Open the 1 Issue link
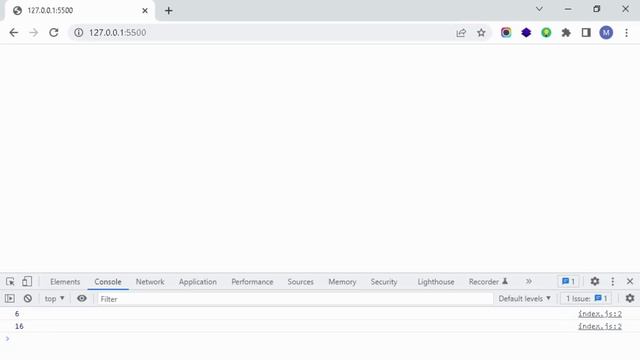 tap(587, 299)
